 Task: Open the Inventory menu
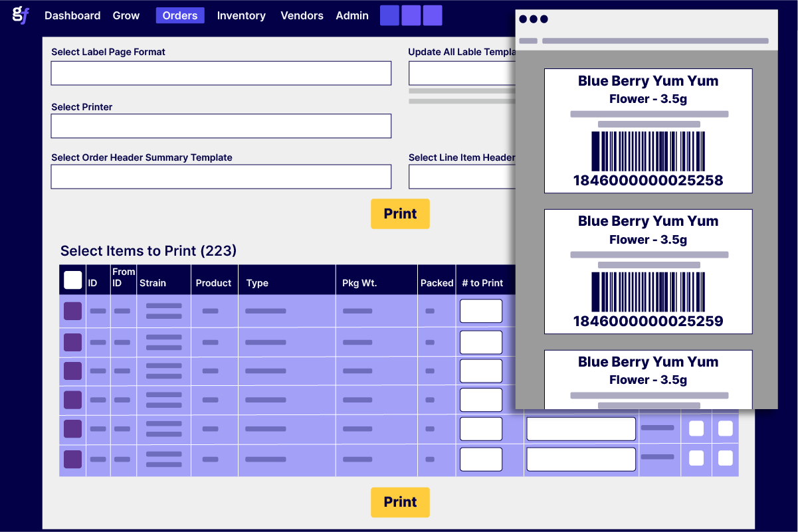(x=241, y=15)
